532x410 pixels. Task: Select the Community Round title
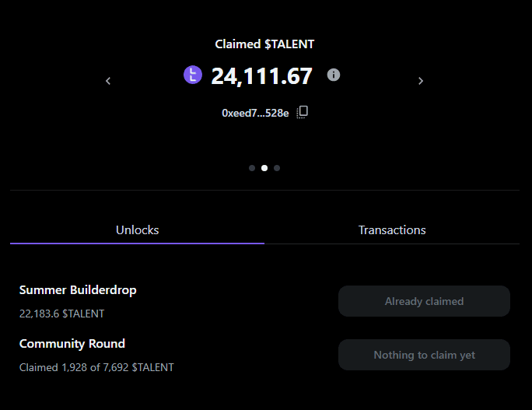pyautogui.click(x=72, y=344)
